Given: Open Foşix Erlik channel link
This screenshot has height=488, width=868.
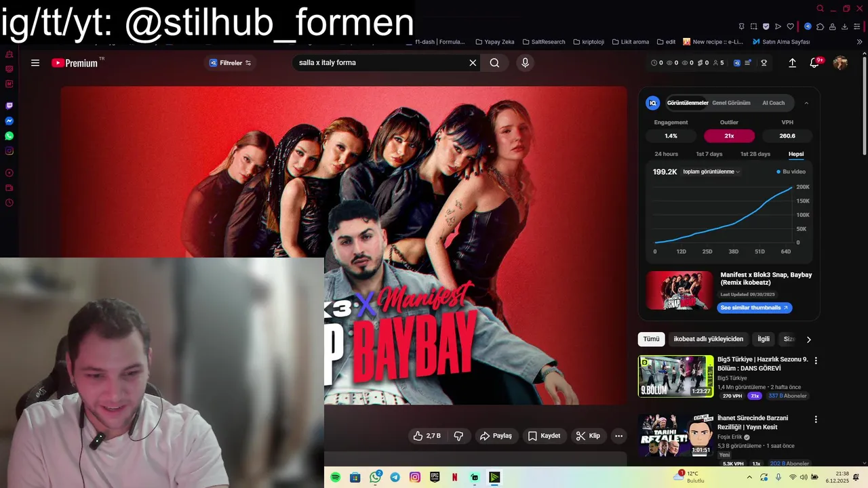Looking at the screenshot, I should pos(730,437).
